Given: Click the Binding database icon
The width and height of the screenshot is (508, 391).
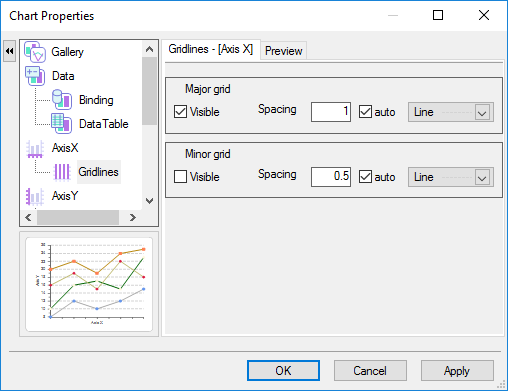Looking at the screenshot, I should tap(62, 100).
